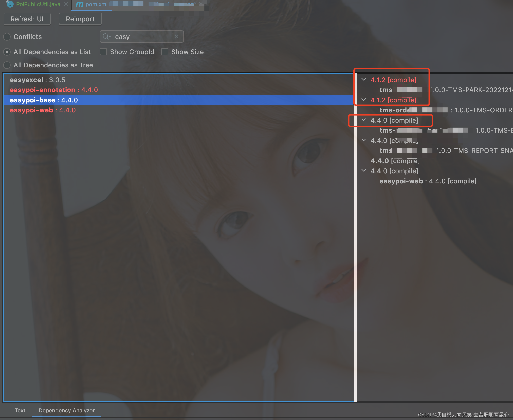Image resolution: width=513 pixels, height=420 pixels.
Task: Collapse the boxed 4.4.0 [compile] node
Action: 364,120
